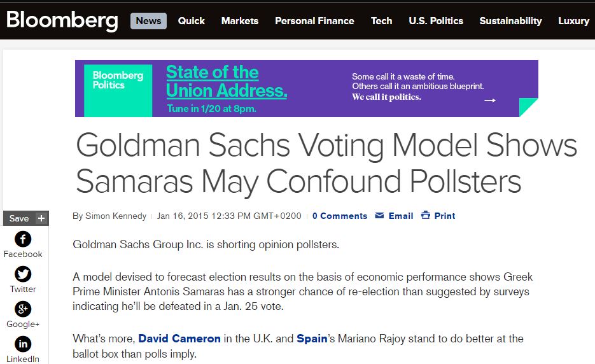Open the 0 Comments link
The height and width of the screenshot is (364, 595).
(340, 216)
